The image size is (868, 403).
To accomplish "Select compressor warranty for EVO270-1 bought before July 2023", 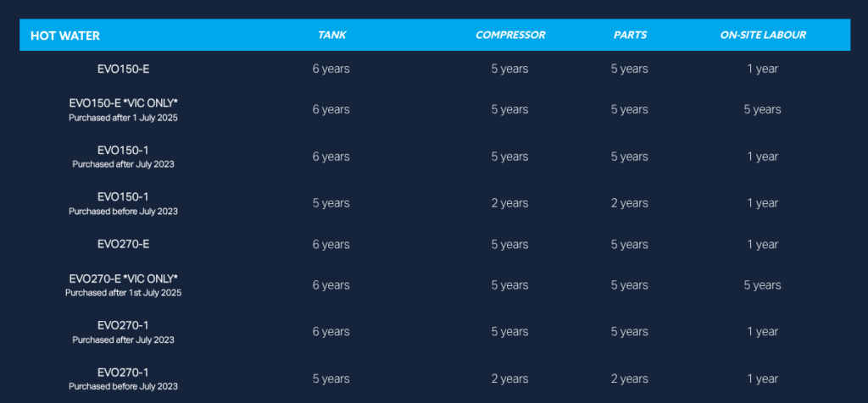I will (x=509, y=378).
